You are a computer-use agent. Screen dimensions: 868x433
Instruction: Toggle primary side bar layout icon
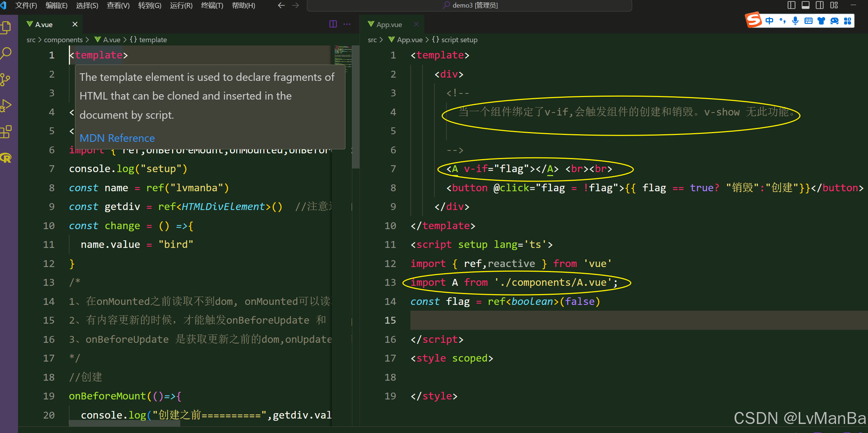(x=792, y=5)
